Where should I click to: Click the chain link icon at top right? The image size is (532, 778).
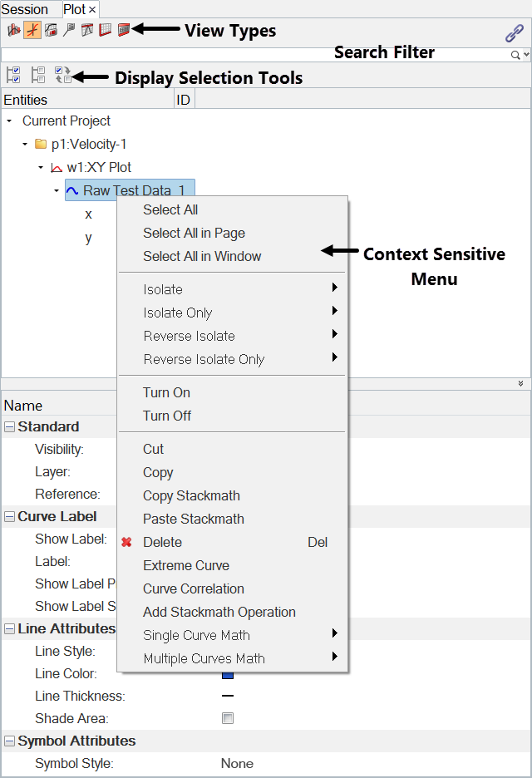[515, 33]
